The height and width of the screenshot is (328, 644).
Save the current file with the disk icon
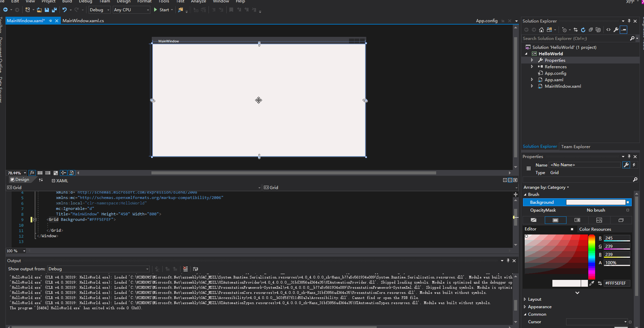(47, 10)
